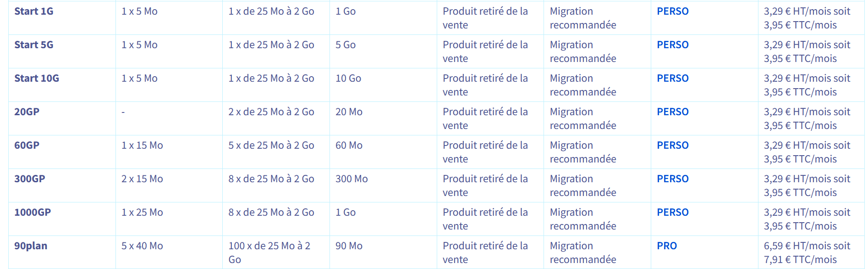
Task: Open the PERSO link in the Start 1G row
Action: (672, 11)
